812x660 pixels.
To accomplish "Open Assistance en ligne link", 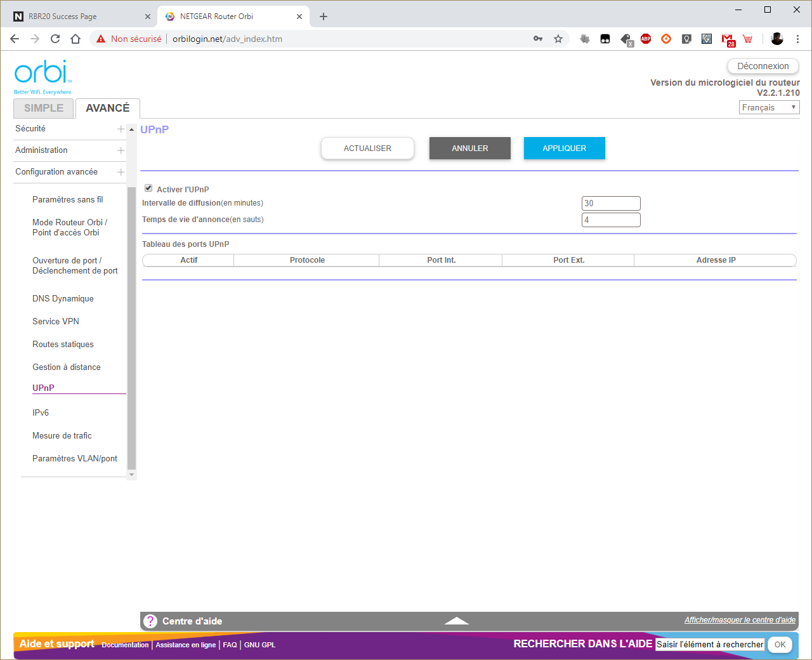I will (186, 645).
